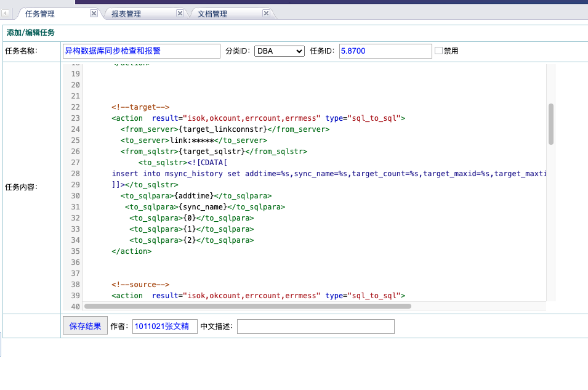Image resolution: width=588 pixels, height=390 pixels.
Task: Close the 文档管理 tab
Action: pyautogui.click(x=266, y=13)
